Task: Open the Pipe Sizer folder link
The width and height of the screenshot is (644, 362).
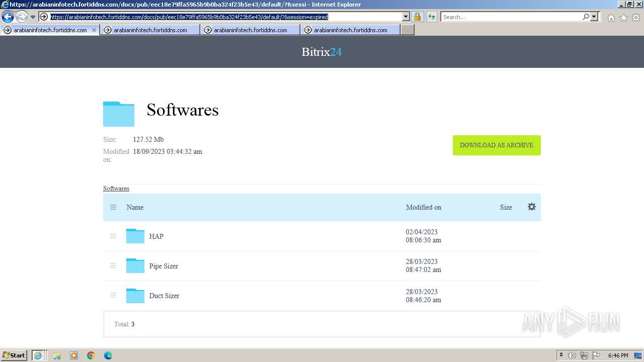Action: (x=164, y=266)
